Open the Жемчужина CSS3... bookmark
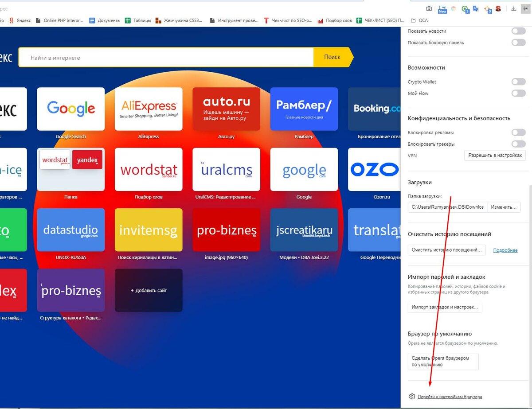The height and width of the screenshot is (409, 532). point(178,20)
